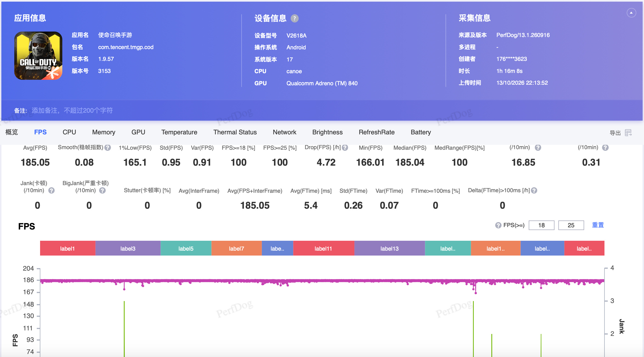Collapse the info header with the arrow icon
This screenshot has width=644, height=357.
[631, 13]
